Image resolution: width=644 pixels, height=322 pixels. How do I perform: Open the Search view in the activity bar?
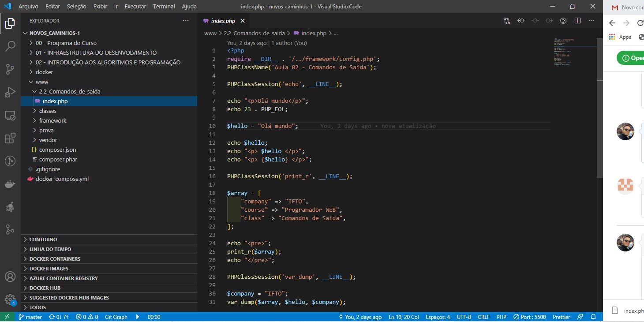pos(10,46)
